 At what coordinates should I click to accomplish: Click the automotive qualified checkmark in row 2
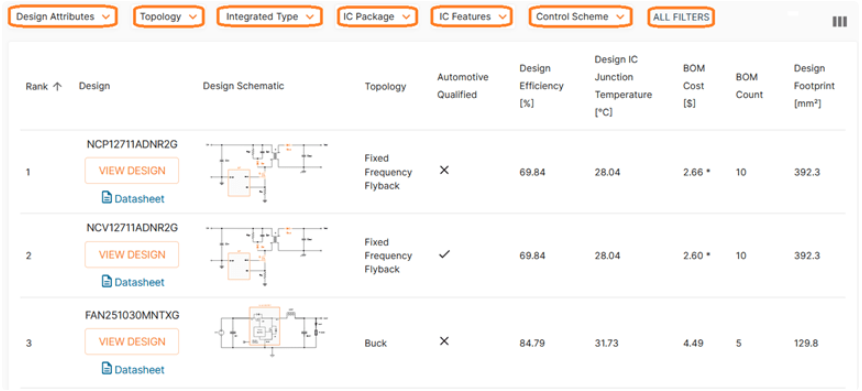[x=444, y=254]
